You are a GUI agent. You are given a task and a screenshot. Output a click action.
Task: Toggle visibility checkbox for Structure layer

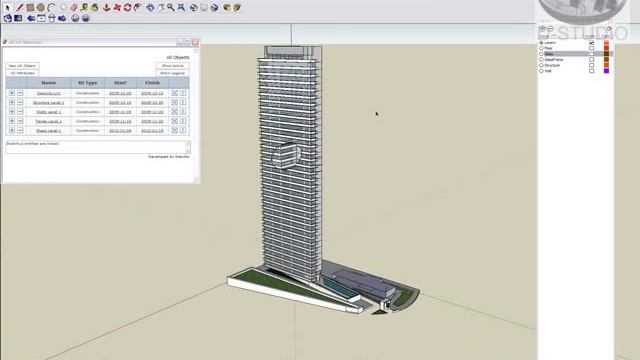591,65
